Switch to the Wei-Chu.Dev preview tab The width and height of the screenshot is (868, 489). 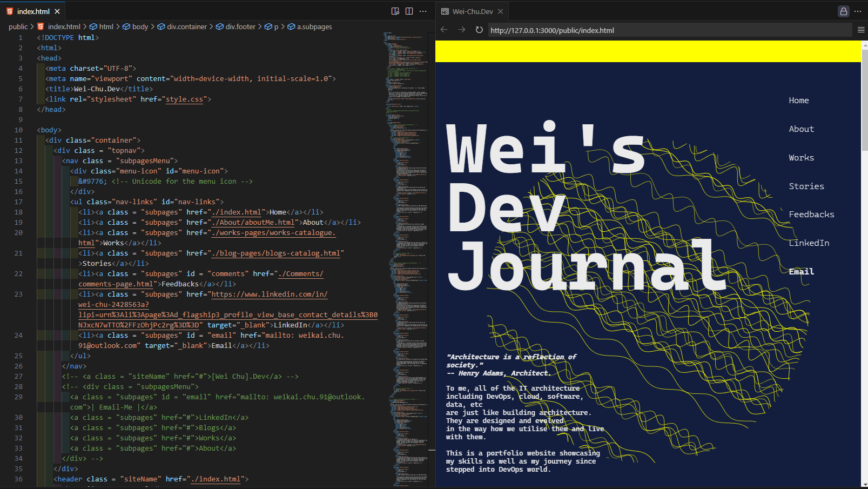point(472,11)
